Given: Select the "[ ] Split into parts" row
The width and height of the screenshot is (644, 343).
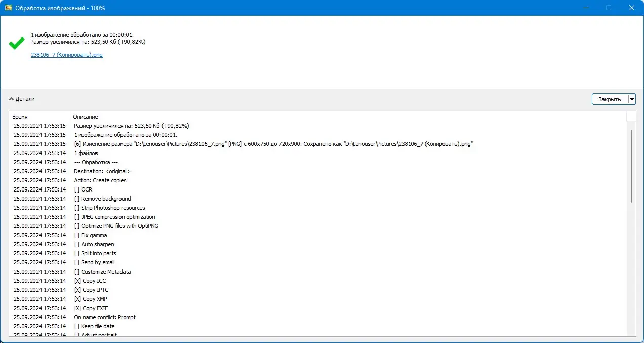Looking at the screenshot, I should pyautogui.click(x=318, y=253).
